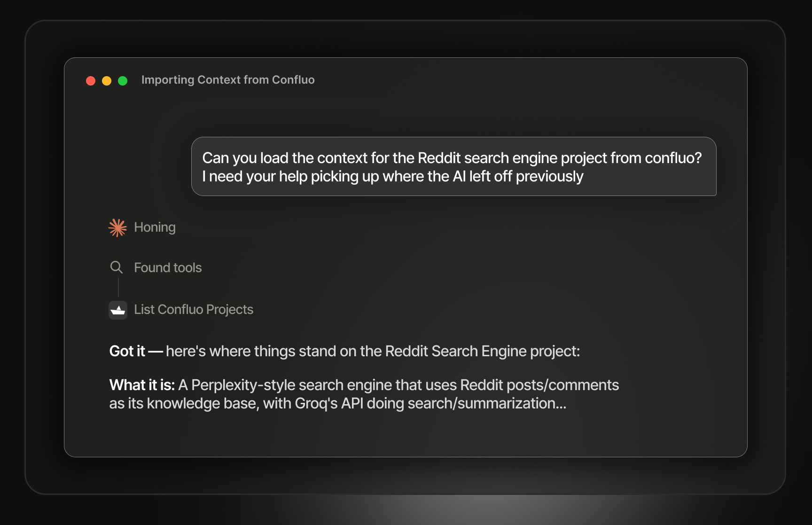The image size is (812, 525).
Task: Select the user message bubble about Reddit project
Action: [453, 166]
